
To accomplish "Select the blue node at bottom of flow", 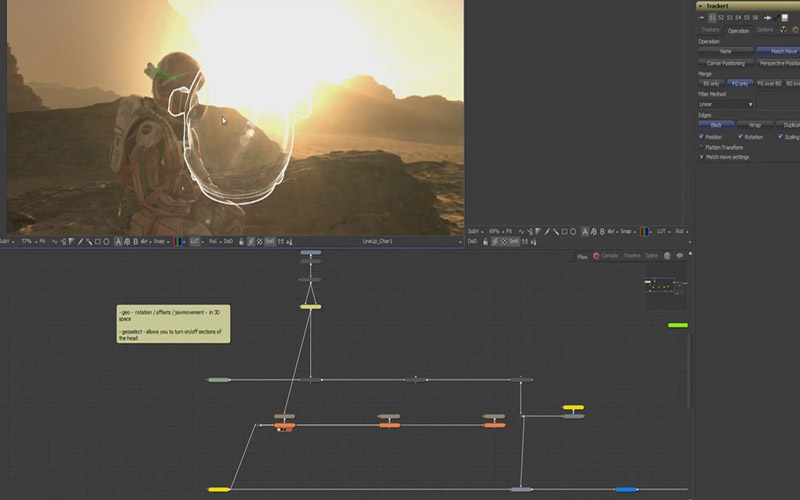I will pyautogui.click(x=626, y=490).
